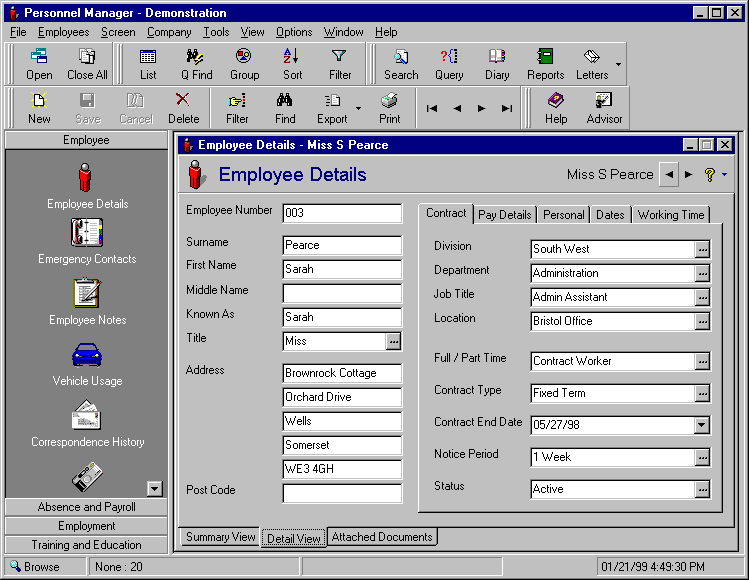Image resolution: width=749 pixels, height=580 pixels.
Task: Open the Contract End Date dropdown
Action: click(x=702, y=425)
